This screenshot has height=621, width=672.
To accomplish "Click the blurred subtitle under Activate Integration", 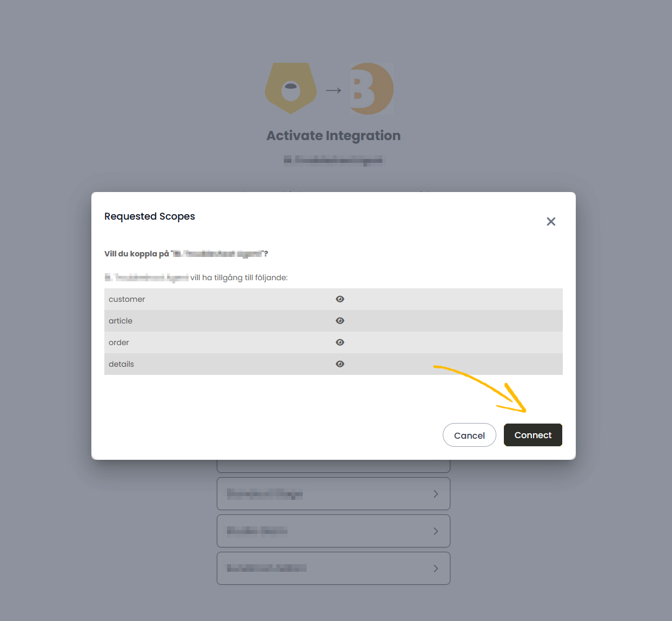I will (x=334, y=160).
